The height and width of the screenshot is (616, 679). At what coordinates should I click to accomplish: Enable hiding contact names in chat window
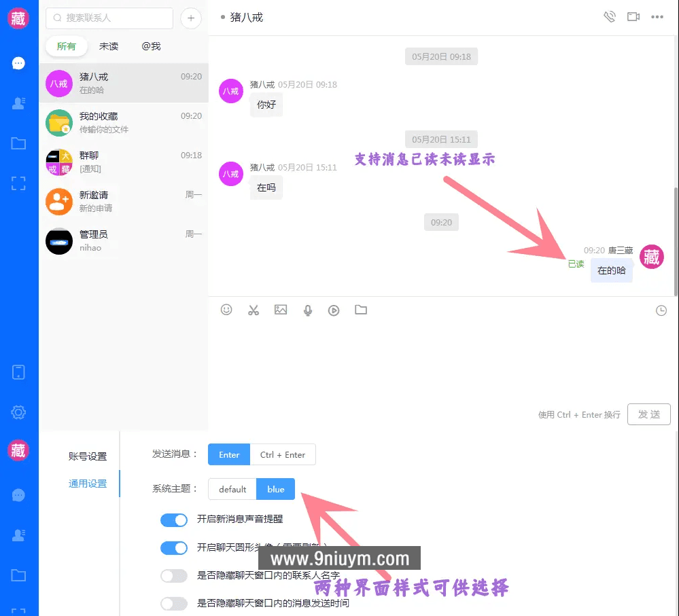point(174,575)
